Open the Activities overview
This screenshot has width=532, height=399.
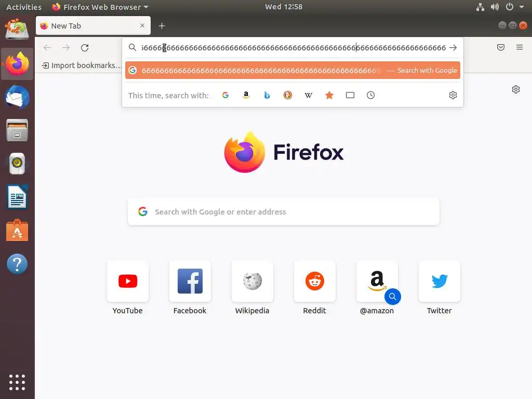pos(24,7)
